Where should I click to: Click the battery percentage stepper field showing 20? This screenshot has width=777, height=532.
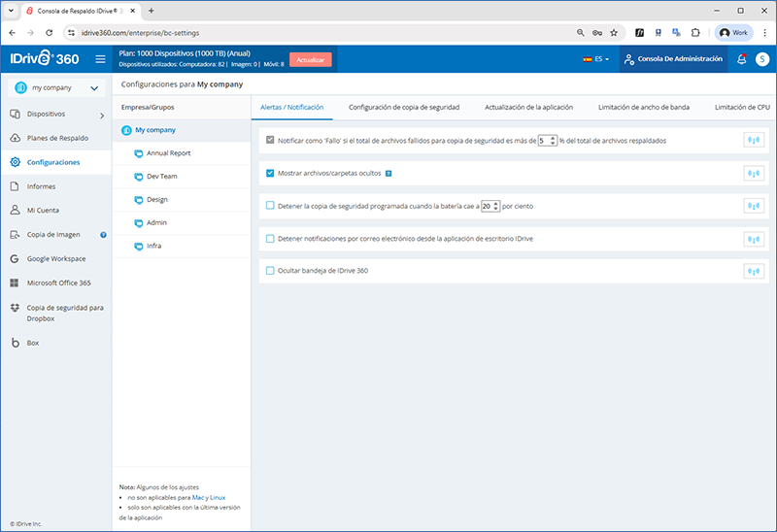[489, 206]
